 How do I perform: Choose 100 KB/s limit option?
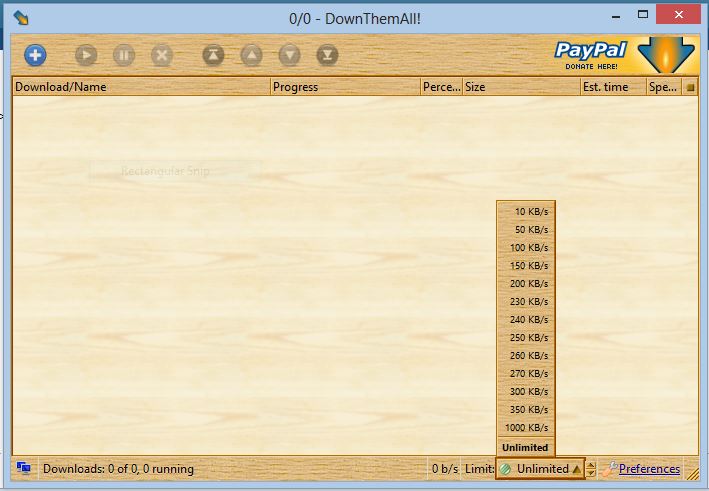point(526,248)
